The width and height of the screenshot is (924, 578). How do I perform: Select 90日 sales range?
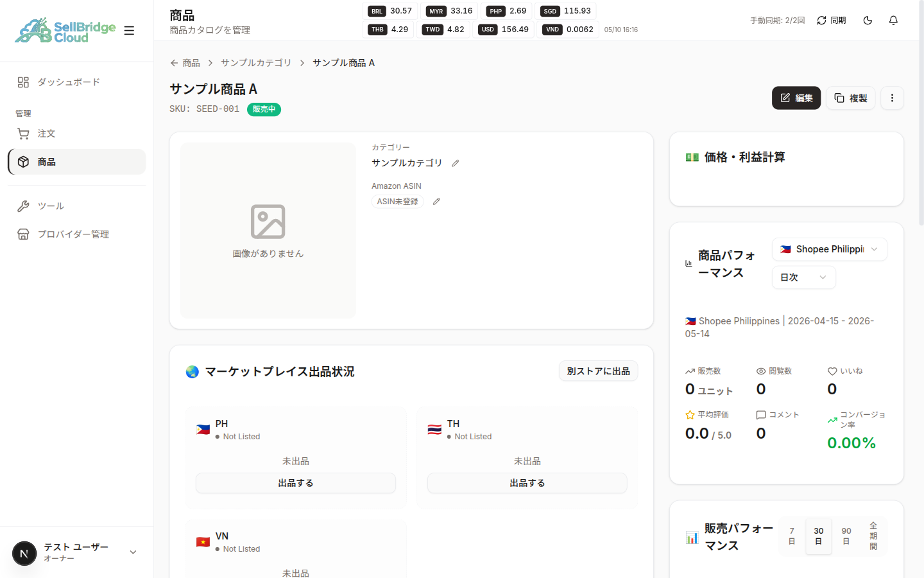pos(846,536)
